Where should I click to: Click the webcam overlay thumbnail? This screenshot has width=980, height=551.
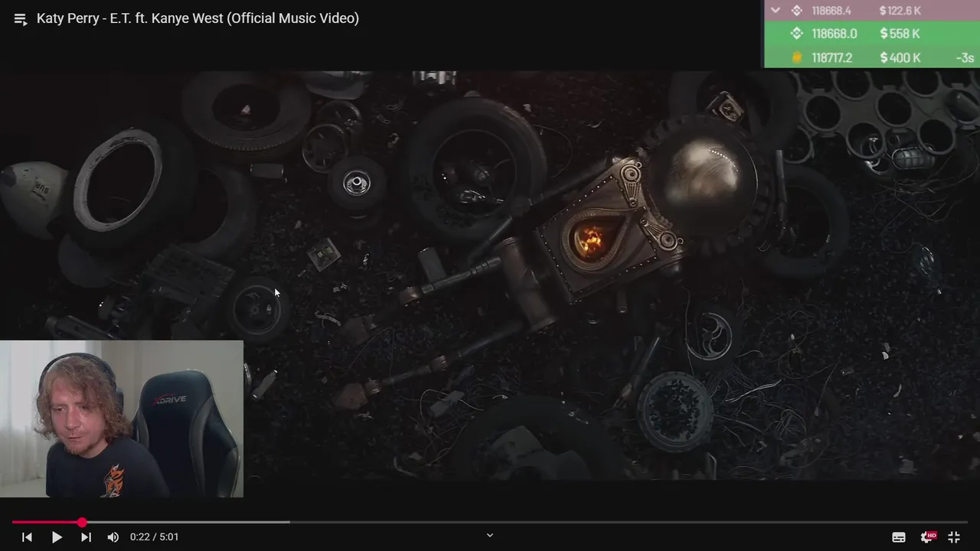[x=122, y=419]
